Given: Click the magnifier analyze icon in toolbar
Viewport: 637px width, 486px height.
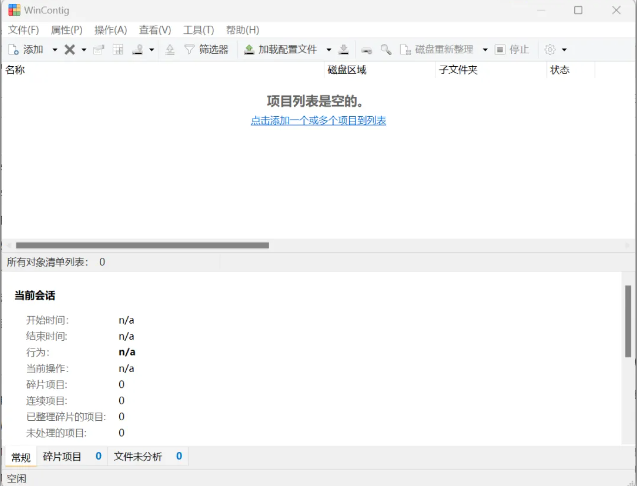Looking at the screenshot, I should point(385,49).
